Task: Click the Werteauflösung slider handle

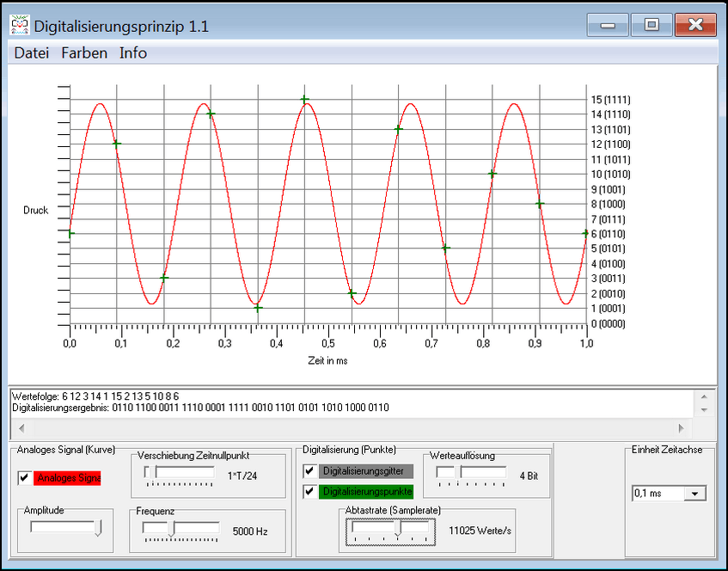Action: point(457,473)
